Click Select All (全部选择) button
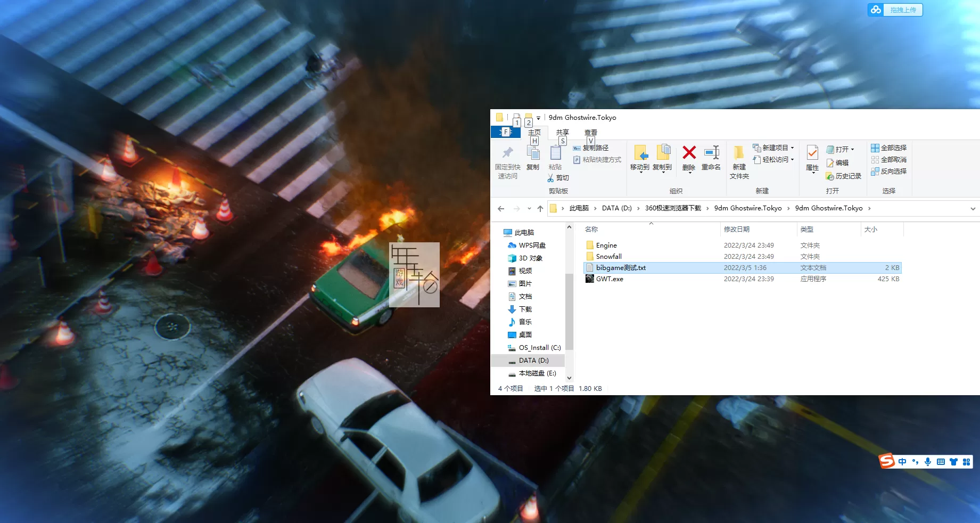980x523 pixels. 889,148
